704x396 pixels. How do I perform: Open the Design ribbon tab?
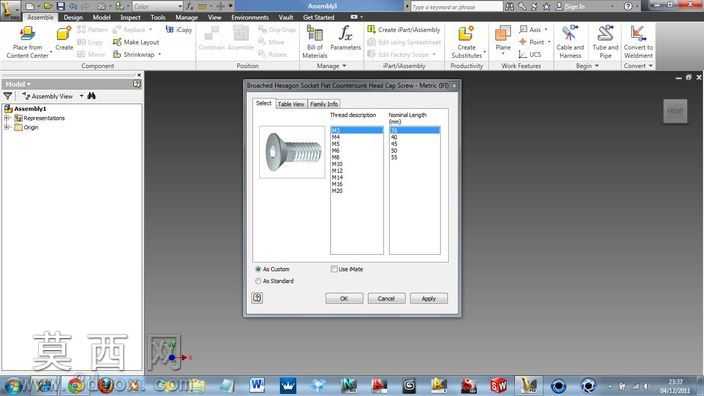(x=73, y=18)
